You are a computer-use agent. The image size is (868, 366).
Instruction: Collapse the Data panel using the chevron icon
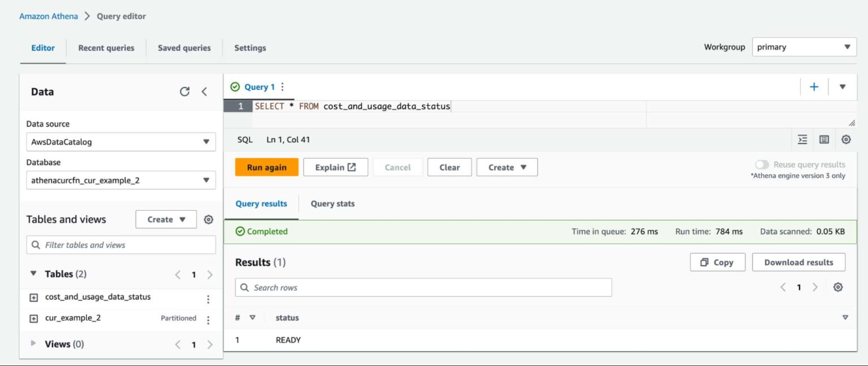tap(205, 91)
